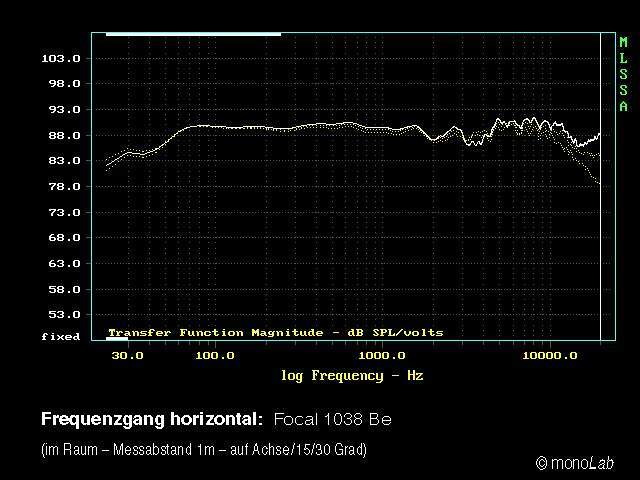Click the 'Frequenzgang horizontal:' heading
The image size is (640, 480).
151,418
